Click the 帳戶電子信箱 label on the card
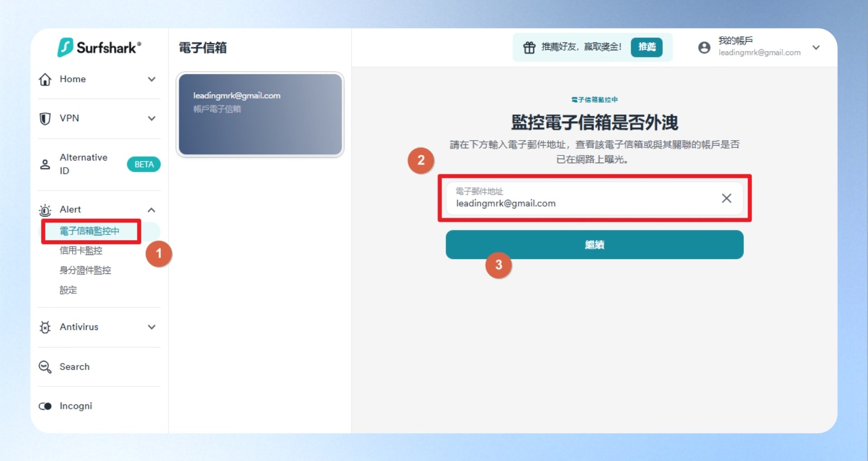 tap(217, 109)
